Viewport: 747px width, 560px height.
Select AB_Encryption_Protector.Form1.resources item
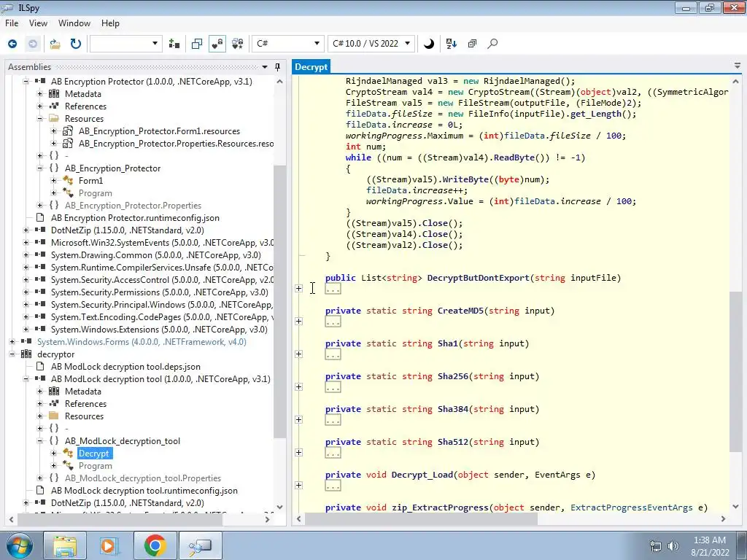tap(159, 131)
